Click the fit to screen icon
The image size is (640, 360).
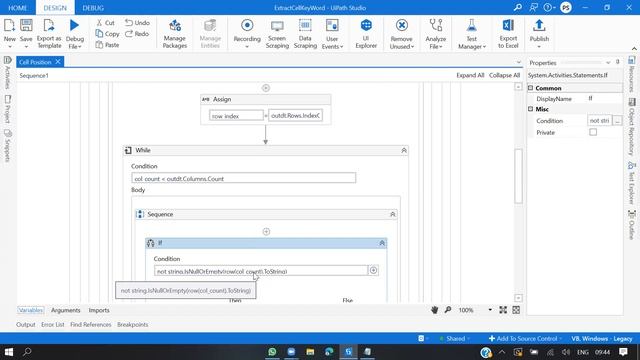click(503, 310)
